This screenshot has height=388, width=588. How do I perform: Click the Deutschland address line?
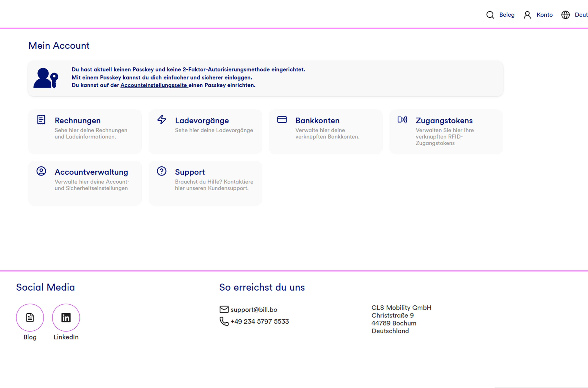tap(390, 331)
